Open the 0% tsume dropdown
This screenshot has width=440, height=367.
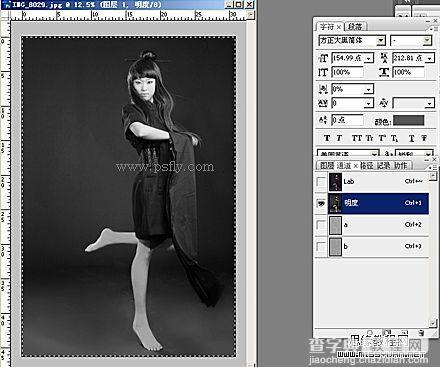[x=369, y=89]
